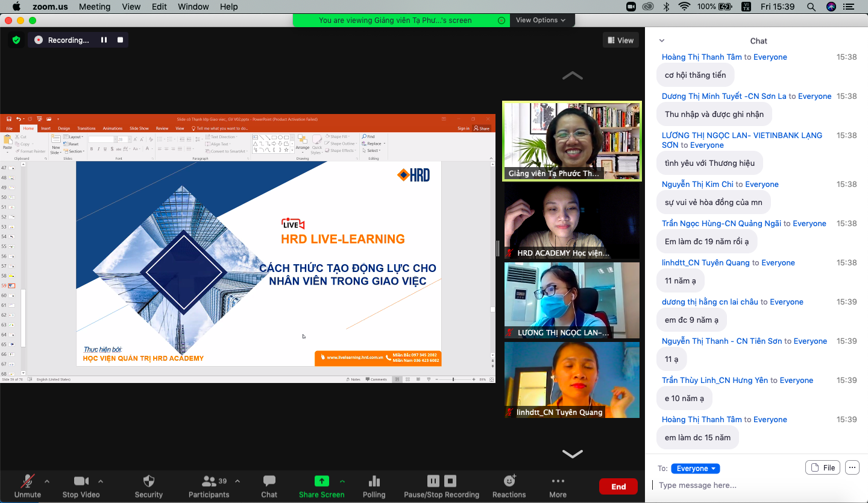Select Normal view in PowerPoint's status bar

click(396, 379)
